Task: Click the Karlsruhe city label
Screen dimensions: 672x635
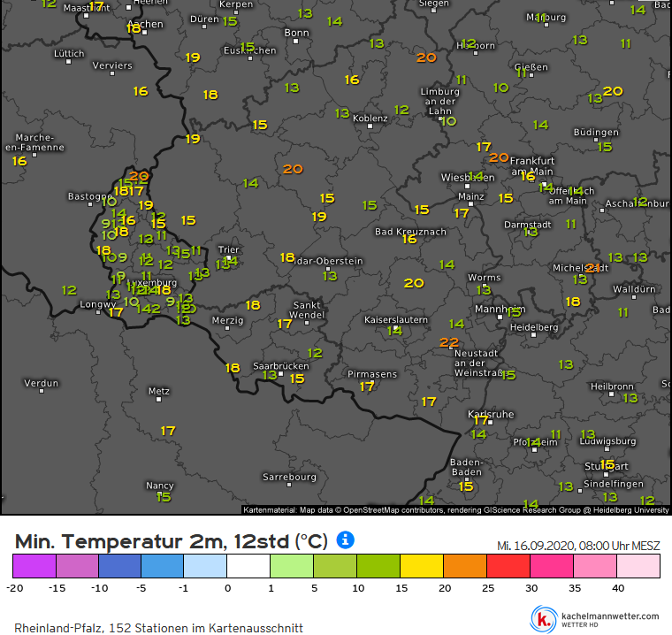Action: (491, 415)
